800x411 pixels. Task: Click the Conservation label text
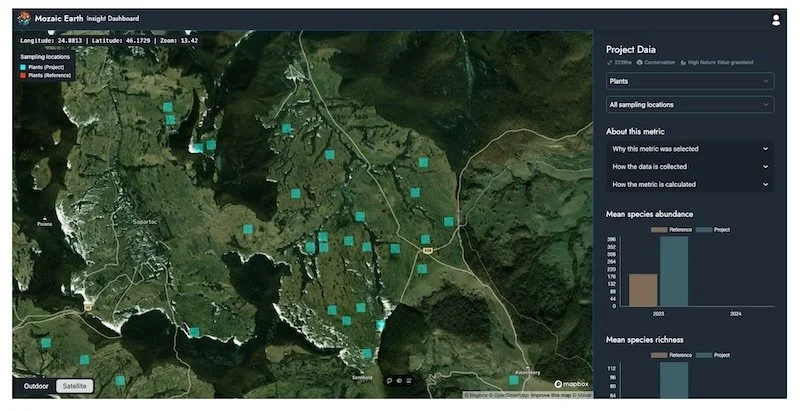coord(659,62)
